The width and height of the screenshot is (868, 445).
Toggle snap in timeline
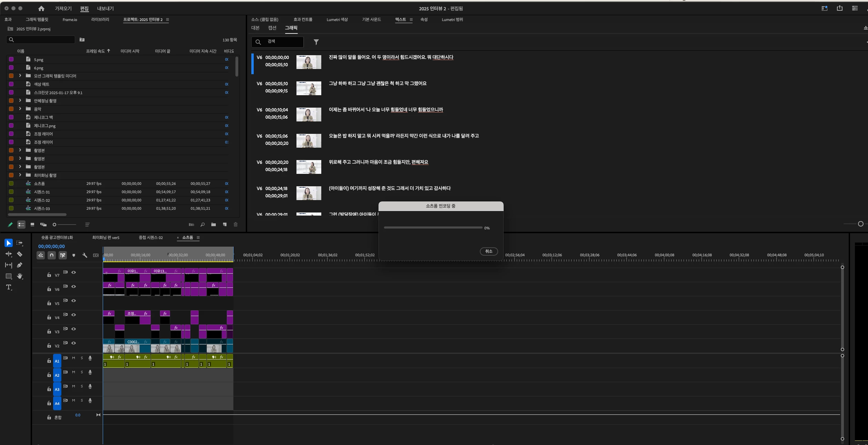[52, 255]
